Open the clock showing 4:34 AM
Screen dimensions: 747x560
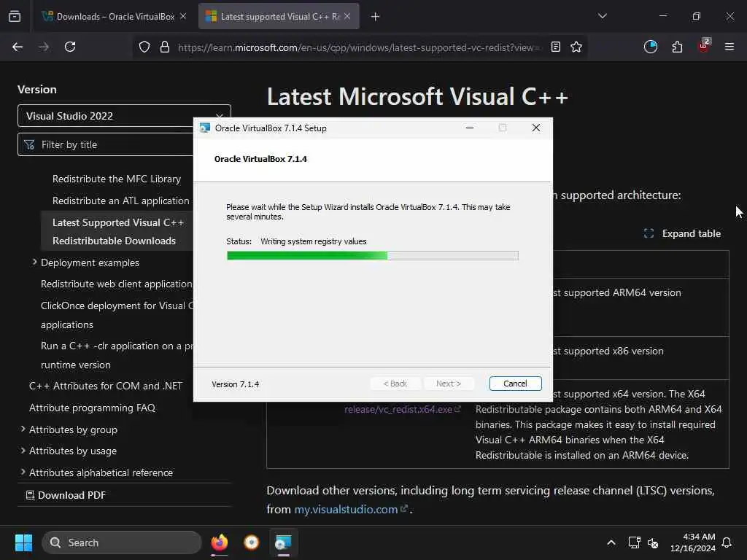693,542
